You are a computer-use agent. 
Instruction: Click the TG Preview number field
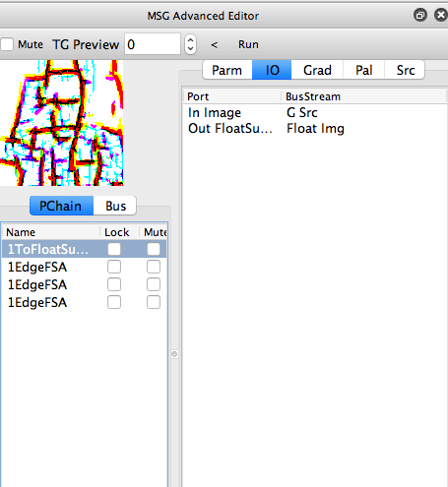point(153,44)
